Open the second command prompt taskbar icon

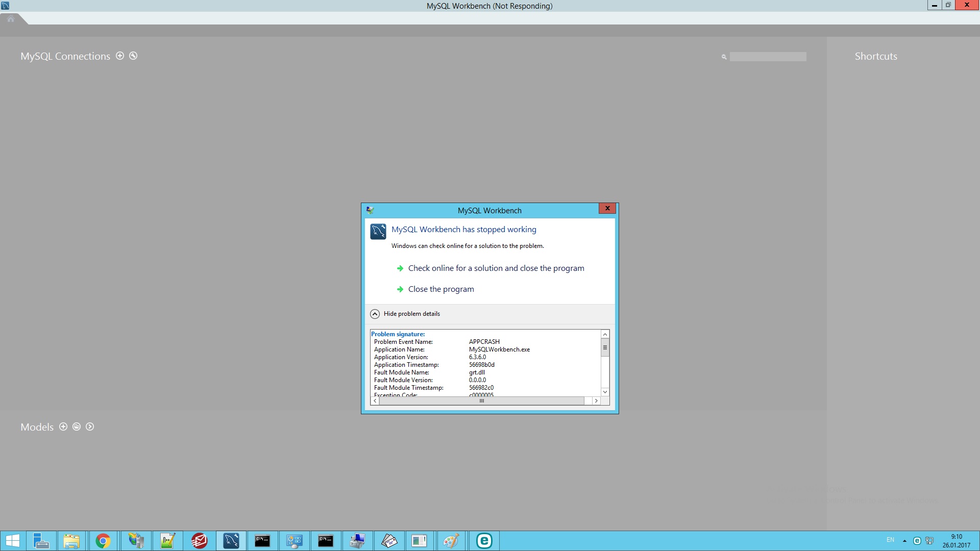326,541
